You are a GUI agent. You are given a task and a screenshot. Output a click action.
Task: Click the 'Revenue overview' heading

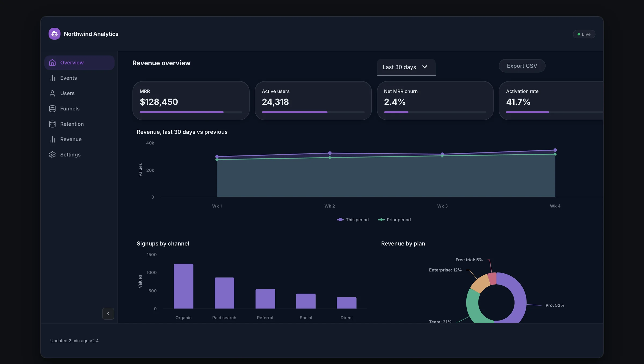pos(162,63)
